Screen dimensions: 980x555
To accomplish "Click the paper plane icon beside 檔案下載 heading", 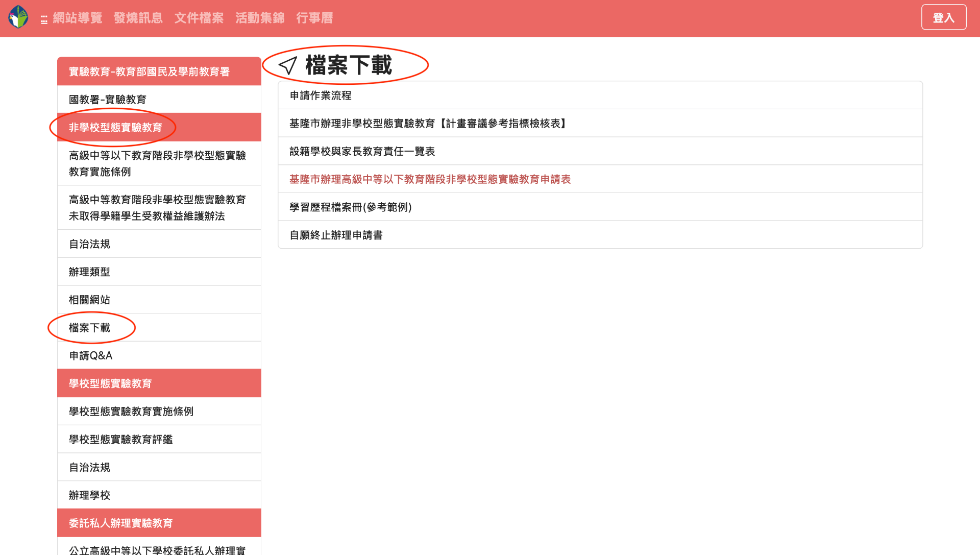I will pyautogui.click(x=288, y=65).
